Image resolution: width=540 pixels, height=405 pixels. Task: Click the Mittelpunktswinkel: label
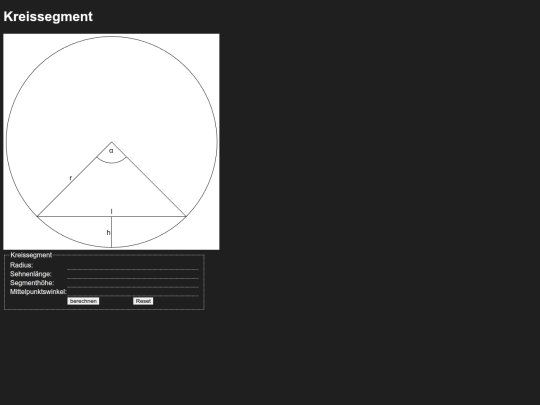coord(38,292)
